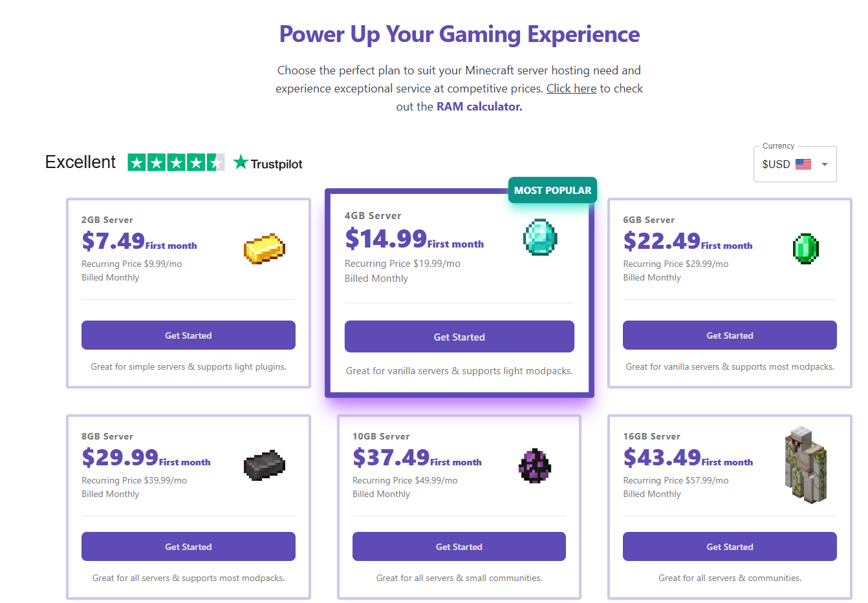868x603 pixels.
Task: Click Get Started on the 16GB Server plan
Action: pos(730,546)
